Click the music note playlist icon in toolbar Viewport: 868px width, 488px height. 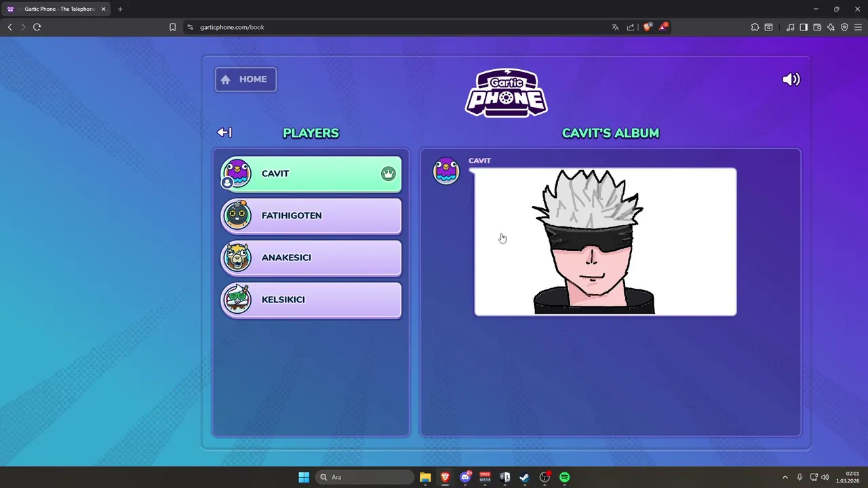(790, 27)
